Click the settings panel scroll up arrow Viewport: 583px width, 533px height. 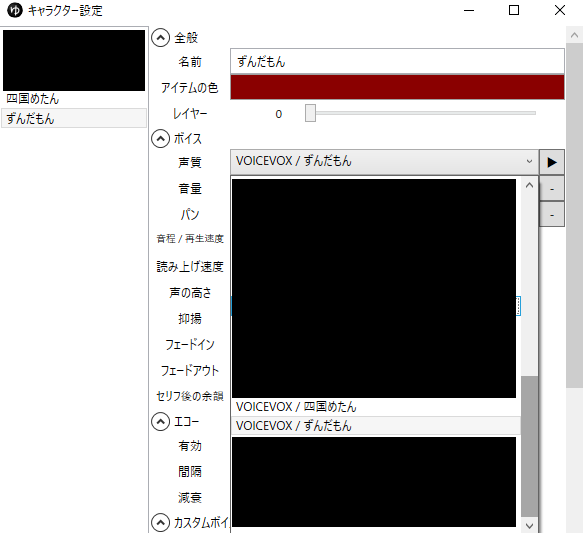coord(574,35)
